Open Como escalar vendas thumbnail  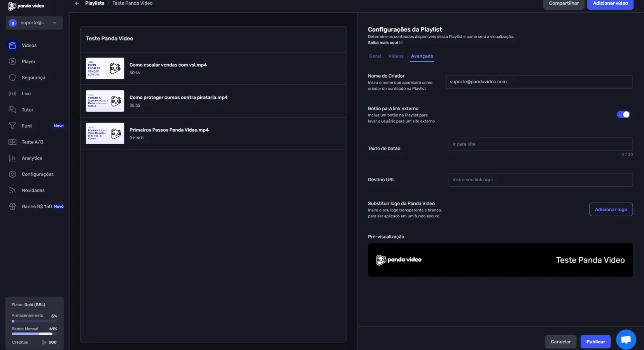click(105, 68)
